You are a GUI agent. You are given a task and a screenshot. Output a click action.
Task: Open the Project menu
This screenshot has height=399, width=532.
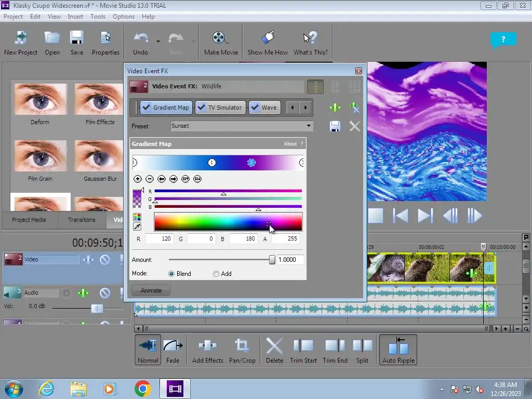13,17
